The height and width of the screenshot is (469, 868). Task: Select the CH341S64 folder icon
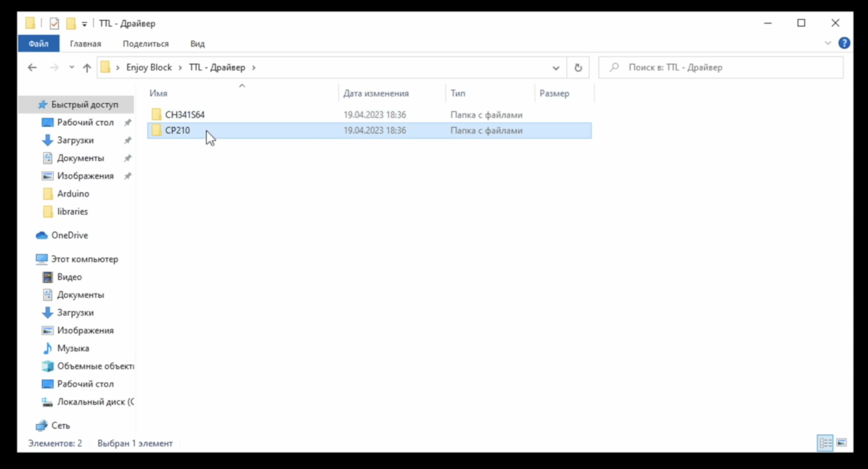tap(157, 114)
